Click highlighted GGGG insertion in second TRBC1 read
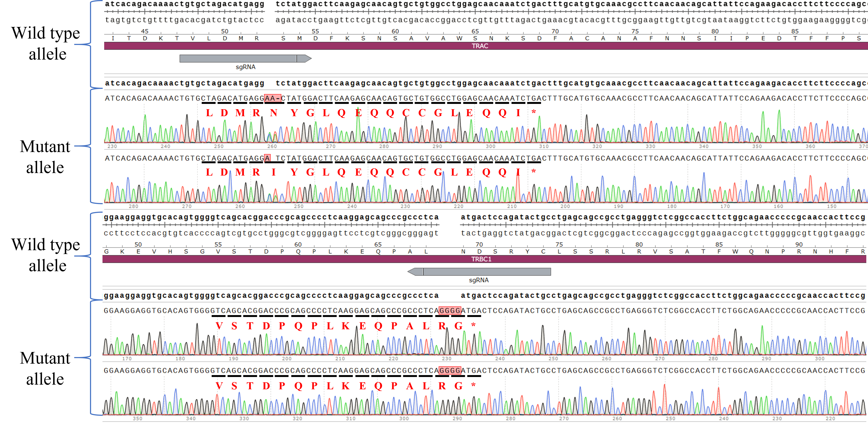Viewport: 868px width, 423px height. coord(450,371)
